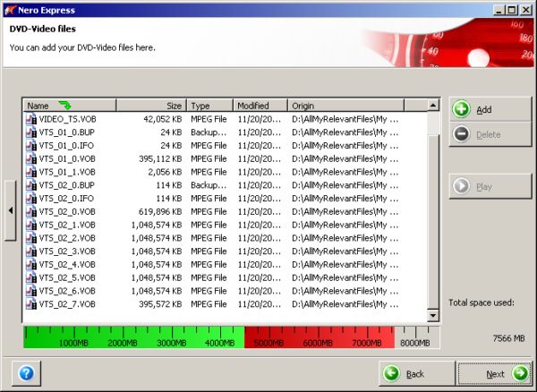Click file icon of VTS_02_0.BUP
Screen dimensions: 537x392
[31, 185]
